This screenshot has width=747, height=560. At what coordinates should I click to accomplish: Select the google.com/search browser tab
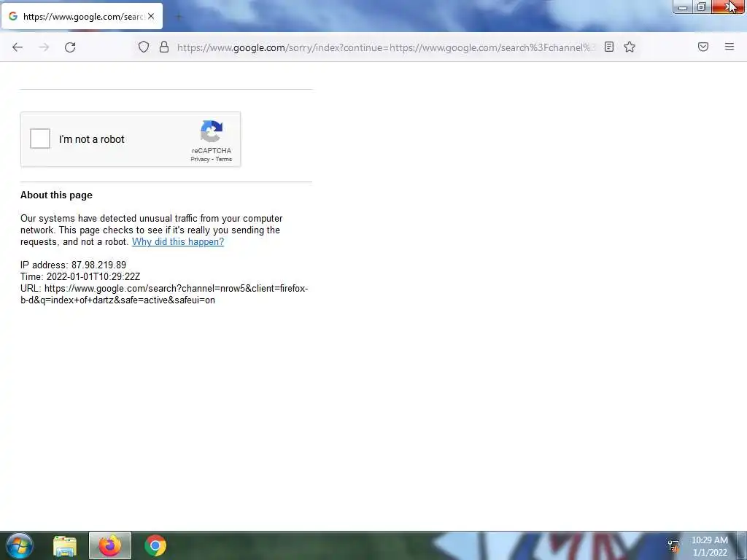(82, 16)
